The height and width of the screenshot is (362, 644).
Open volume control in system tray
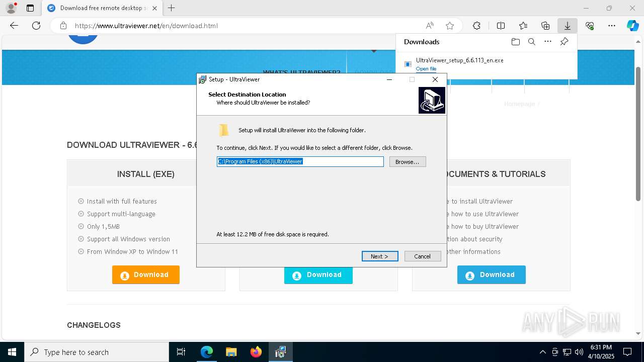[x=579, y=352]
